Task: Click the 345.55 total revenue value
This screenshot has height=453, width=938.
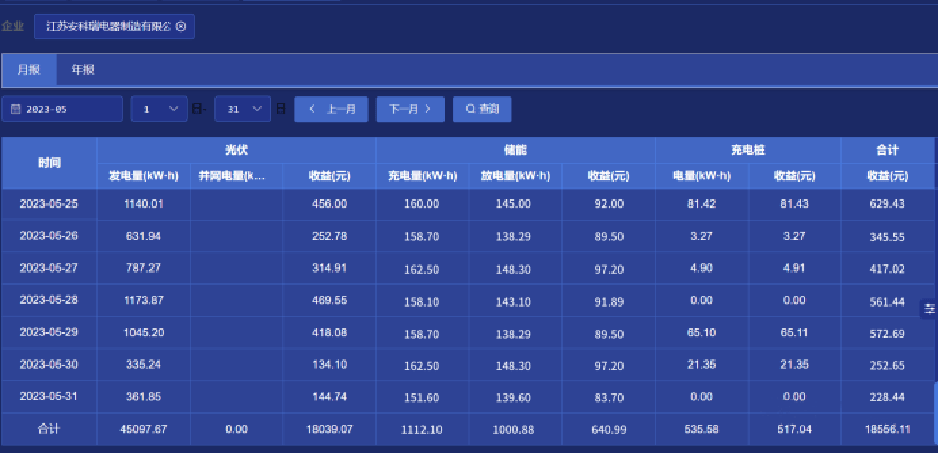Action: click(887, 237)
